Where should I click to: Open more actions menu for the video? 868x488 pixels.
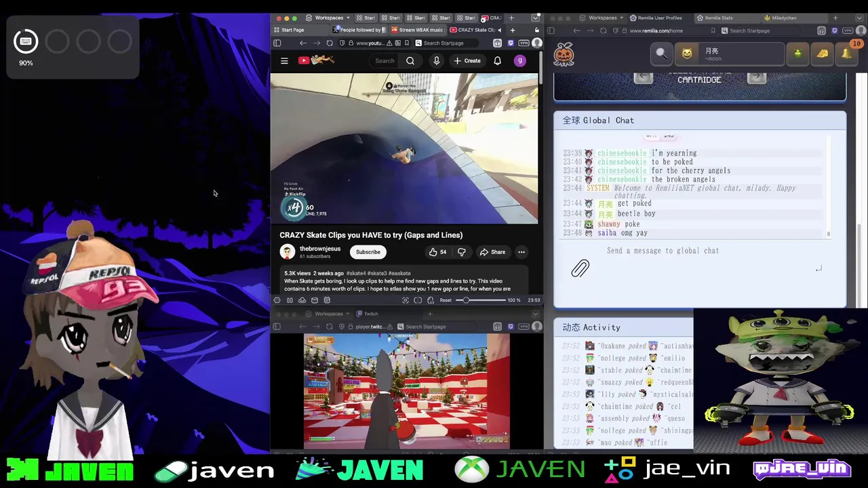[x=521, y=252]
